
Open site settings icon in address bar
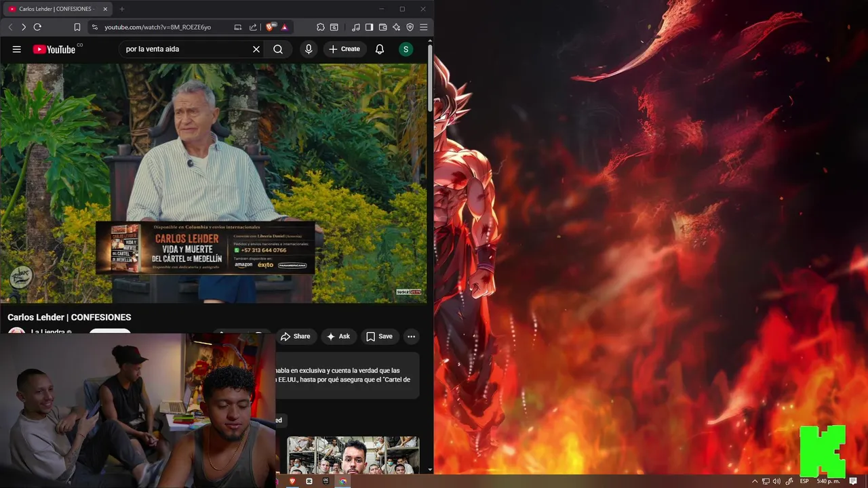pos(95,27)
